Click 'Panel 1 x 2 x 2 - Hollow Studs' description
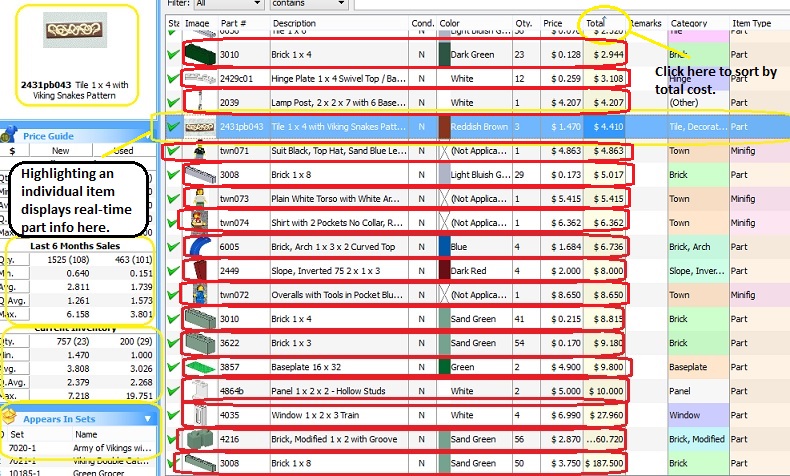The height and width of the screenshot is (476, 790). pyautogui.click(x=328, y=391)
